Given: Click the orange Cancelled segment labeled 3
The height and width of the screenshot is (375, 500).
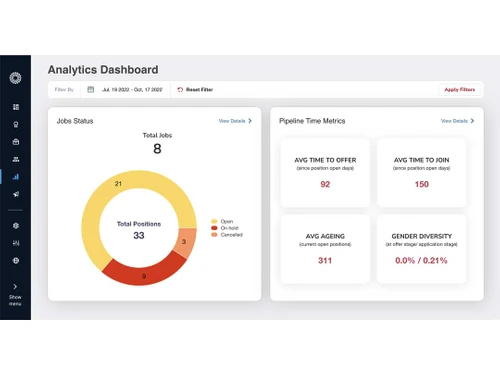Looking at the screenshot, I should pos(184,242).
